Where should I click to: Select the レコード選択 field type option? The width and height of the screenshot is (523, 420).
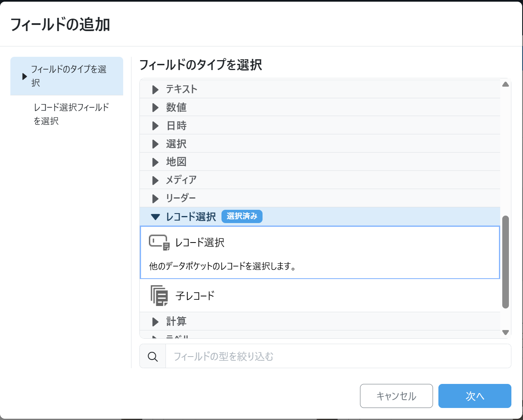(x=319, y=252)
